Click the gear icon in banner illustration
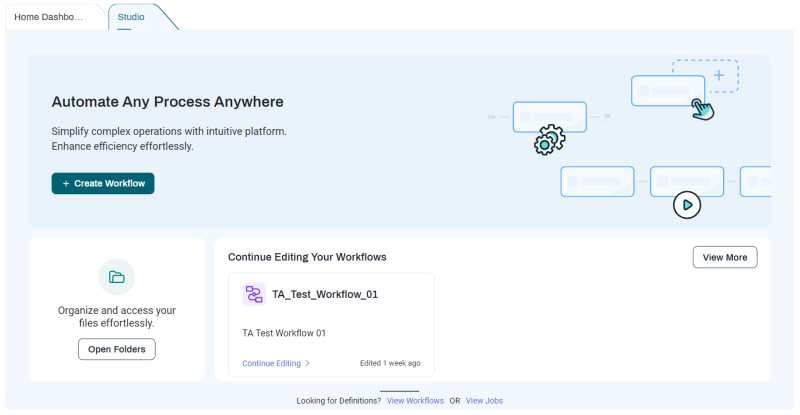 click(x=547, y=139)
